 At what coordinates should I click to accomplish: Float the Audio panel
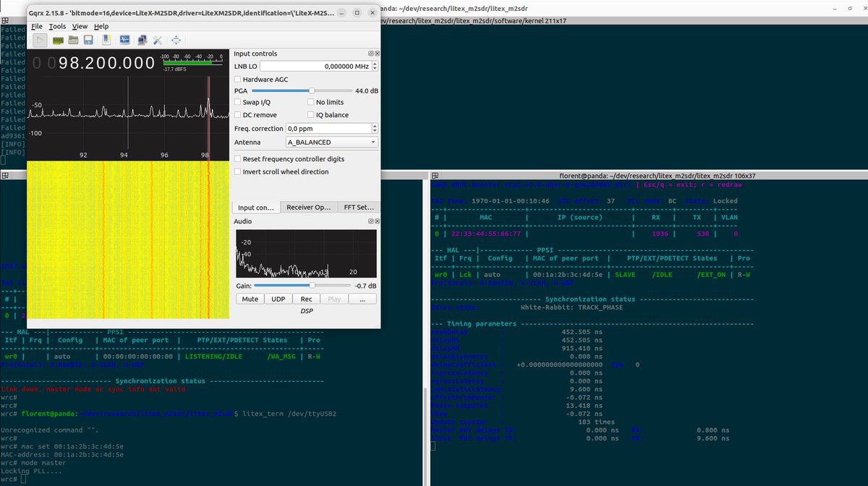point(370,221)
